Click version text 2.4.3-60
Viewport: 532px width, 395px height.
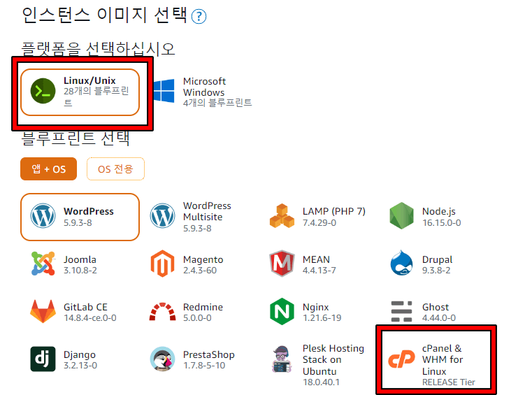tap(200, 271)
